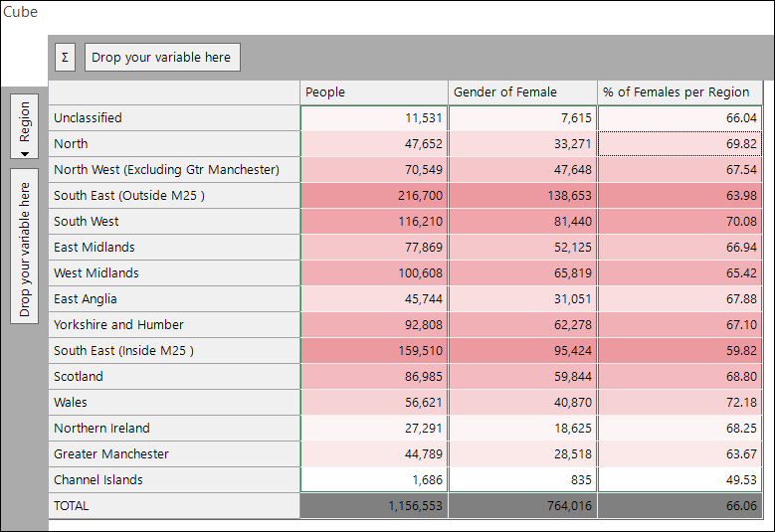Click the North percentage cell 69.82
The image size is (775, 532).
click(x=679, y=144)
